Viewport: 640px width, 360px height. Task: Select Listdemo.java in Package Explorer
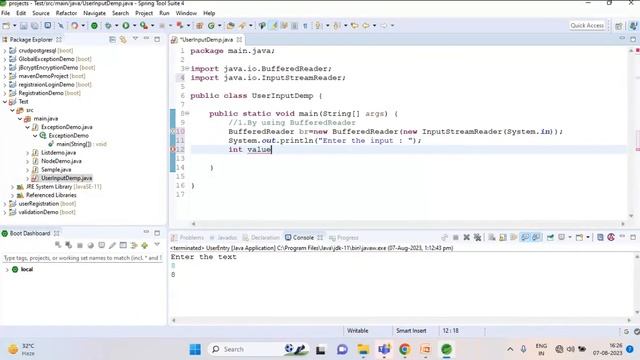click(x=58, y=153)
